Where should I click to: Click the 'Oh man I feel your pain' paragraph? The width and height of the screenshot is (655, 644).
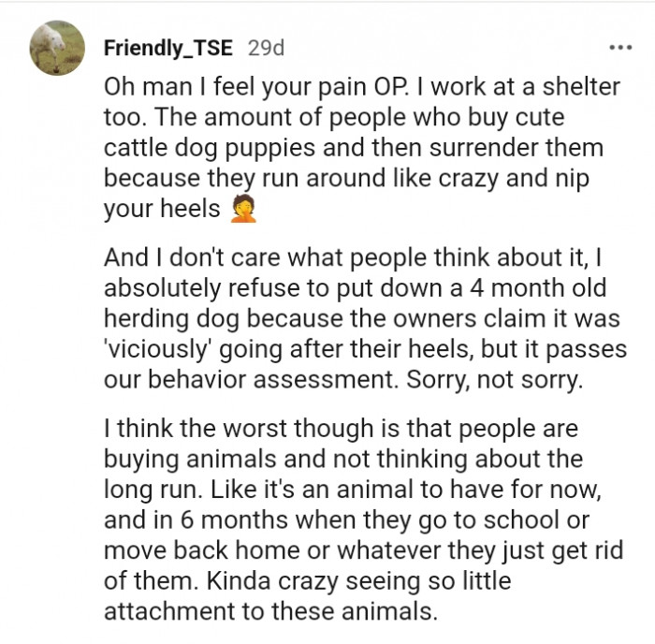pyautogui.click(x=356, y=148)
